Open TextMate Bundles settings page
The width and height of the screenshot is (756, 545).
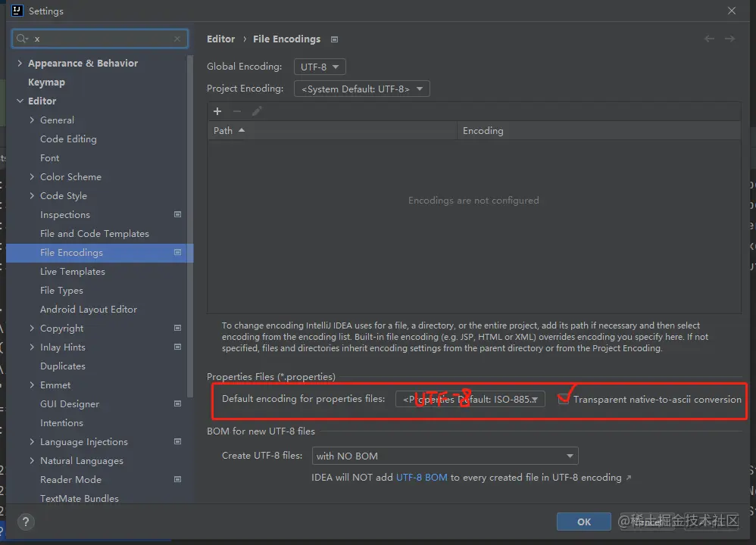pos(80,498)
